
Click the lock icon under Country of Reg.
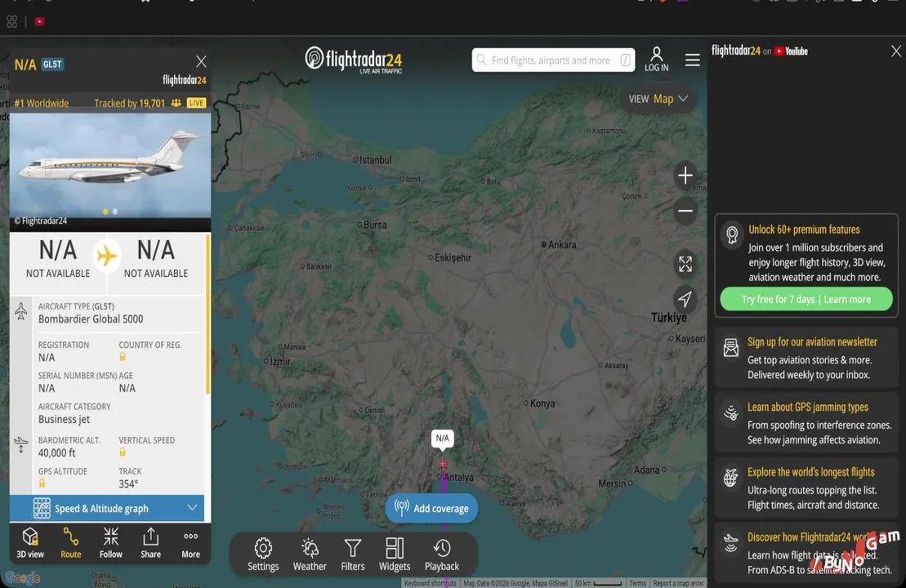coord(123,357)
